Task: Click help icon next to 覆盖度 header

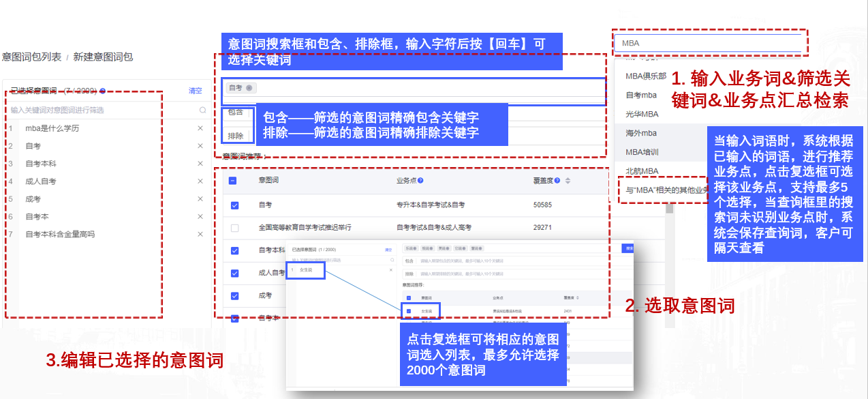Action: 557,181
